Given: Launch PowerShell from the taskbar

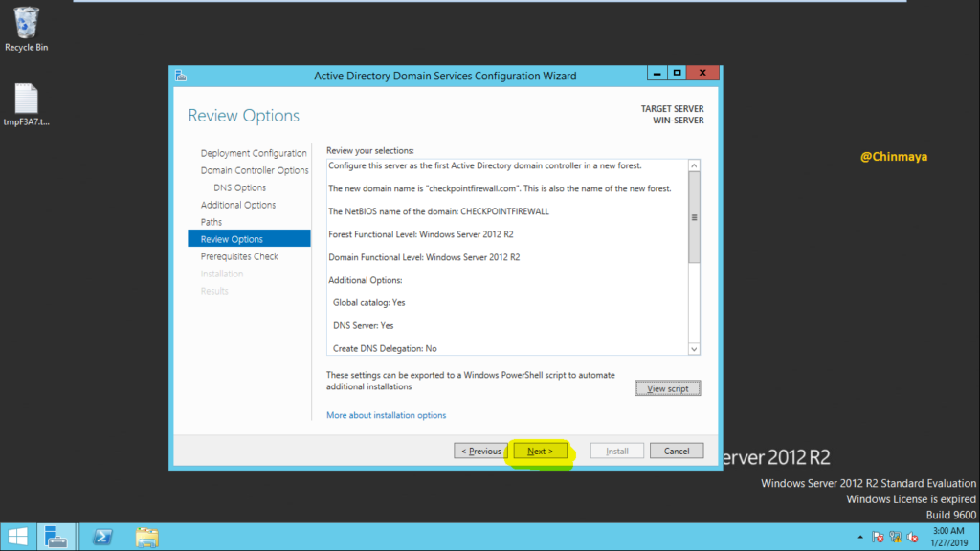Looking at the screenshot, I should (102, 537).
